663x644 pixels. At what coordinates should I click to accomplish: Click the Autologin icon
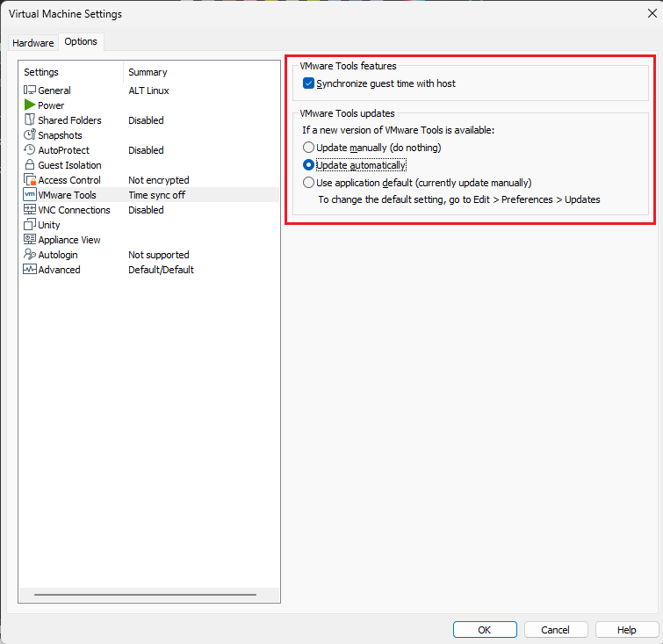(30, 255)
